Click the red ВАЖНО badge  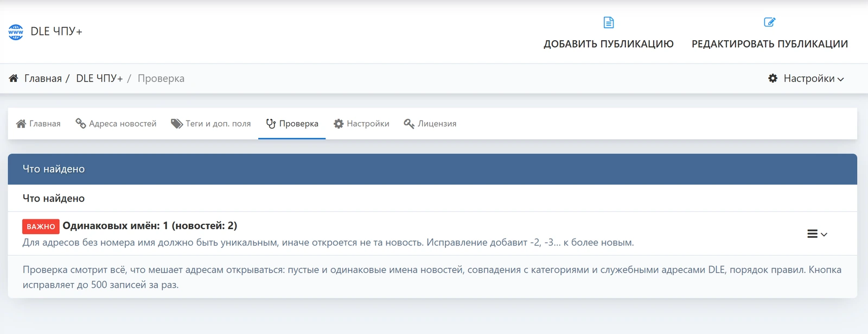[x=41, y=226]
